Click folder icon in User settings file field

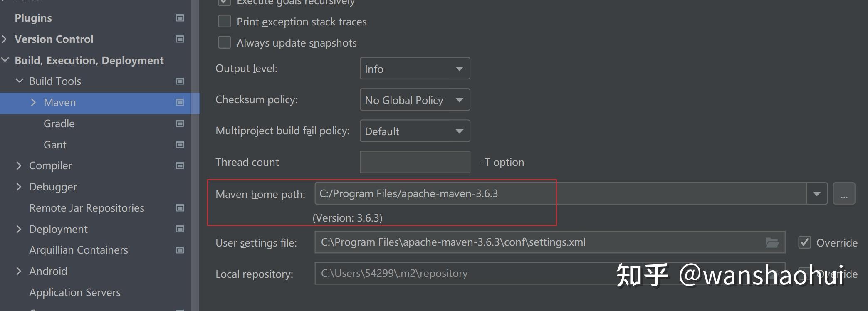772,243
